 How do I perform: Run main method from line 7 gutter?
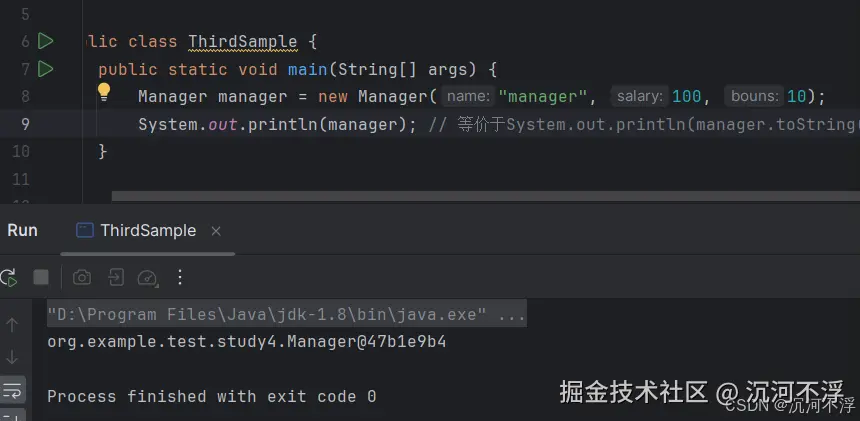tap(46, 69)
